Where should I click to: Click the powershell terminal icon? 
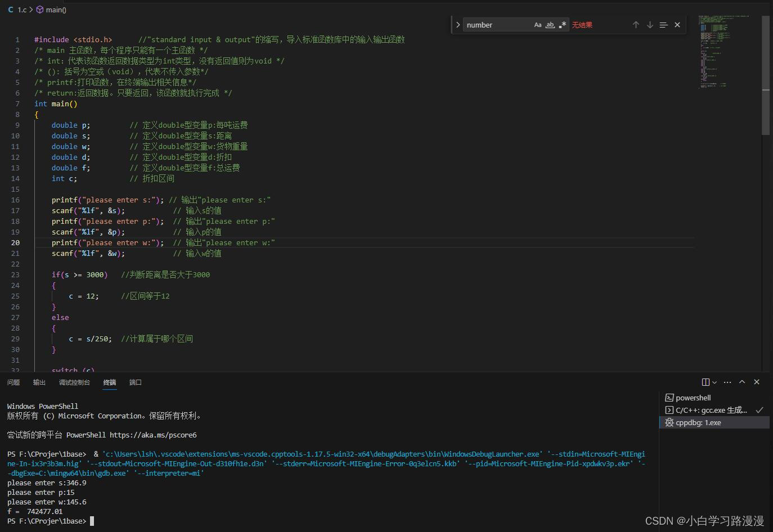[669, 398]
